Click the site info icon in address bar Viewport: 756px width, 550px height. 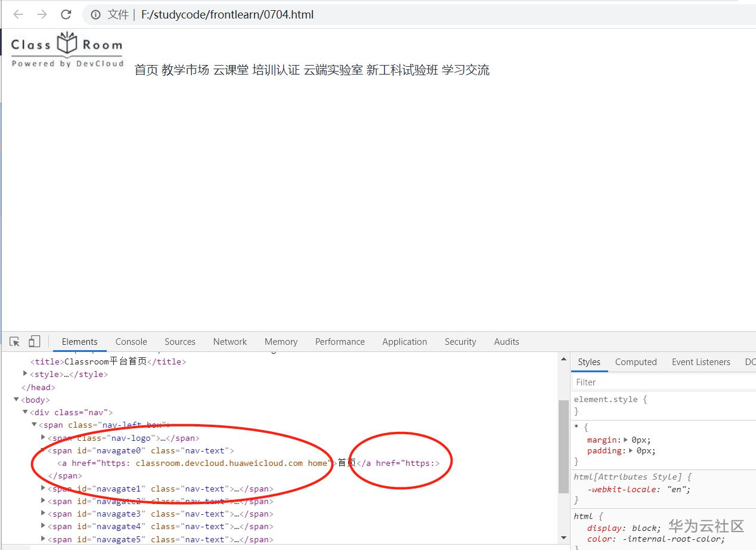[x=95, y=14]
